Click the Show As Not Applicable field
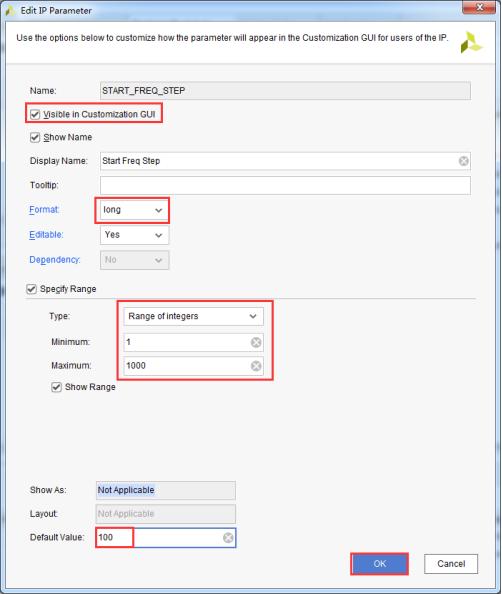 tap(166, 490)
